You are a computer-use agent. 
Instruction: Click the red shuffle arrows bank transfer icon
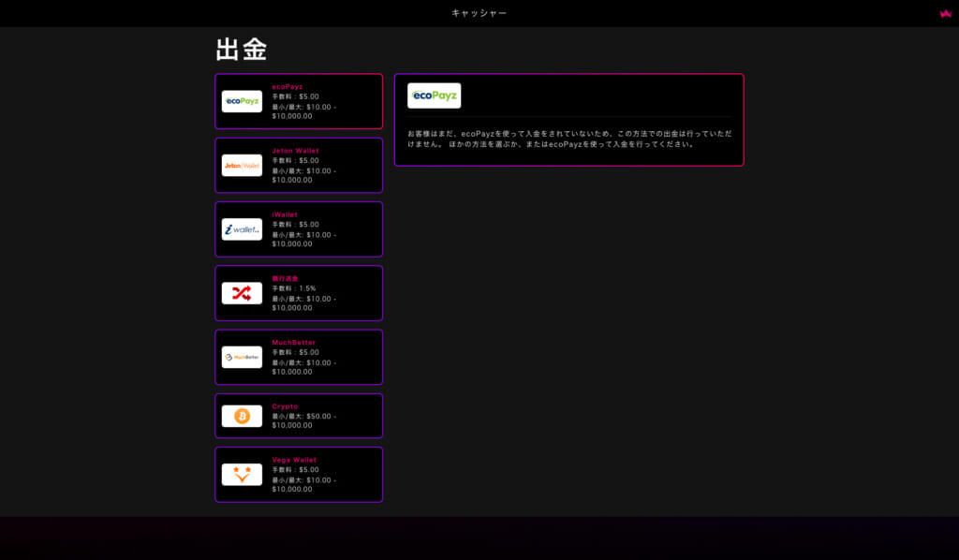click(x=242, y=293)
